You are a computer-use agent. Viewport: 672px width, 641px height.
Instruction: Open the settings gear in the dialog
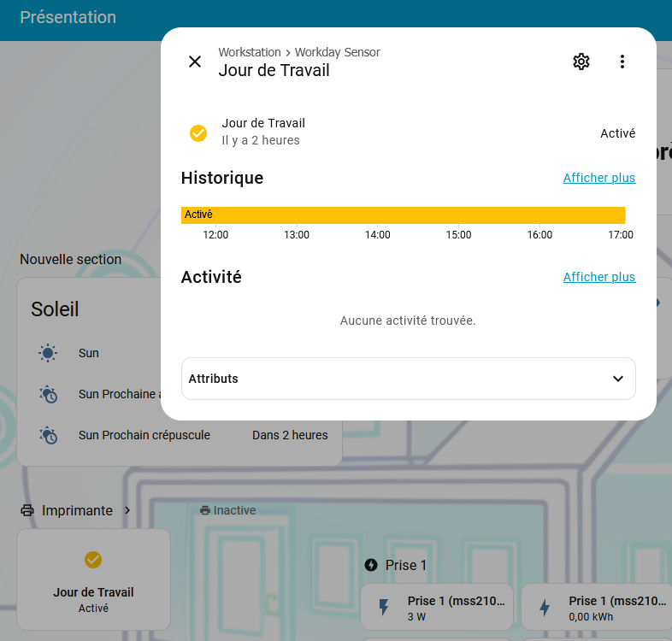coord(581,62)
